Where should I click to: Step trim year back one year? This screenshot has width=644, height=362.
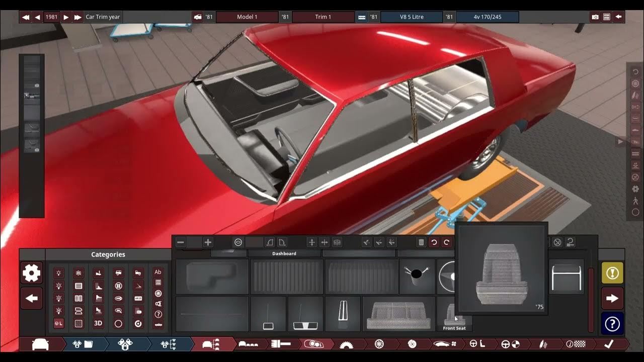point(38,17)
